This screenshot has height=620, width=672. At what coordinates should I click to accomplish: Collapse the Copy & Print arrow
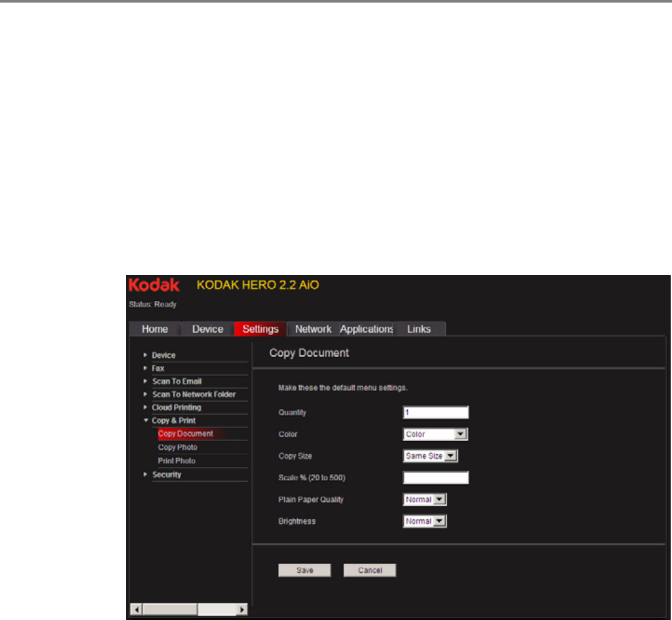pyautogui.click(x=146, y=420)
